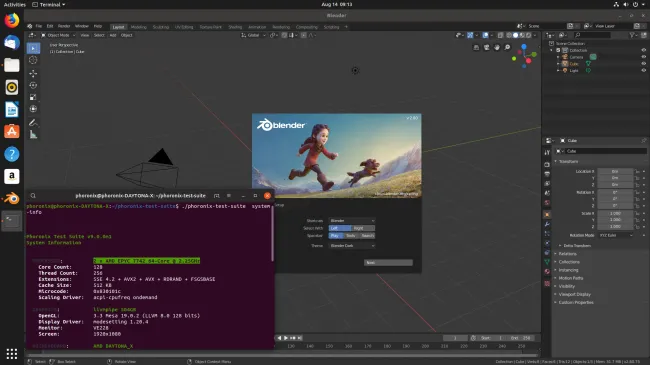Switch to the Sculpting workspace tab
650x365 pixels.
(x=160, y=27)
